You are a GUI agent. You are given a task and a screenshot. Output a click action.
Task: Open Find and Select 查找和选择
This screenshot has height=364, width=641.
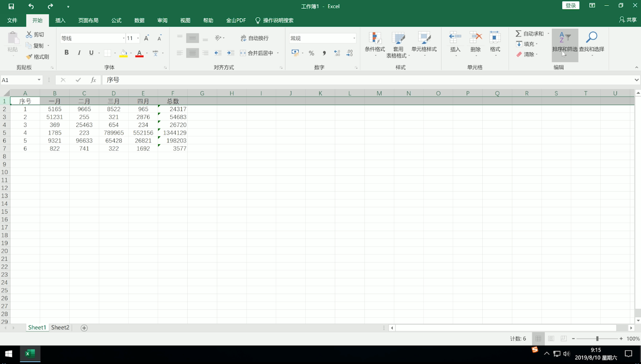pyautogui.click(x=592, y=44)
